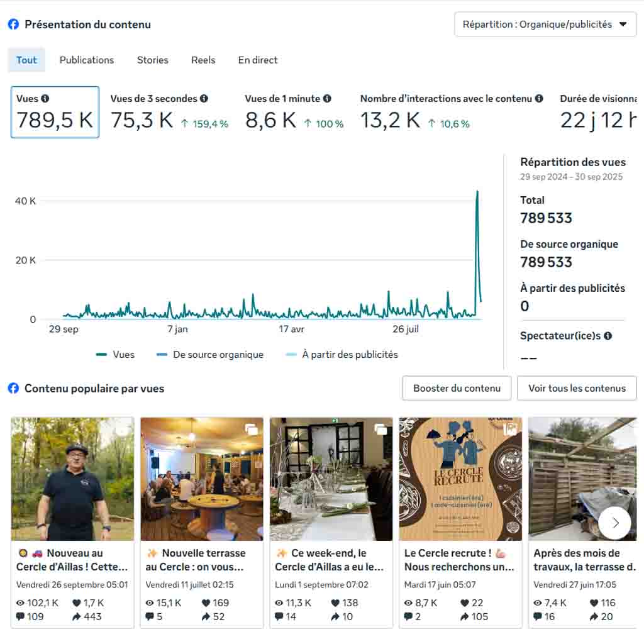Click the comment icon showing 109
The height and width of the screenshot is (644, 644).
pyautogui.click(x=20, y=616)
